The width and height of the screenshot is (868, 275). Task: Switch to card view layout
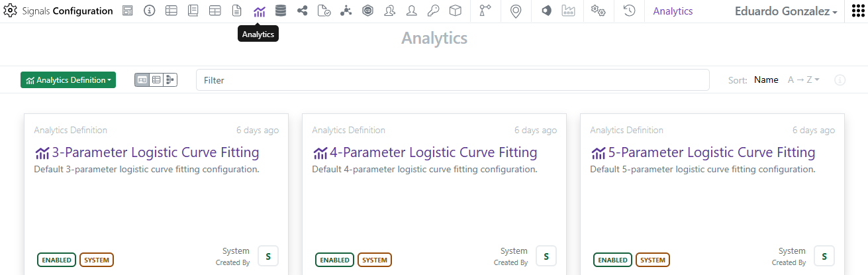click(x=142, y=80)
